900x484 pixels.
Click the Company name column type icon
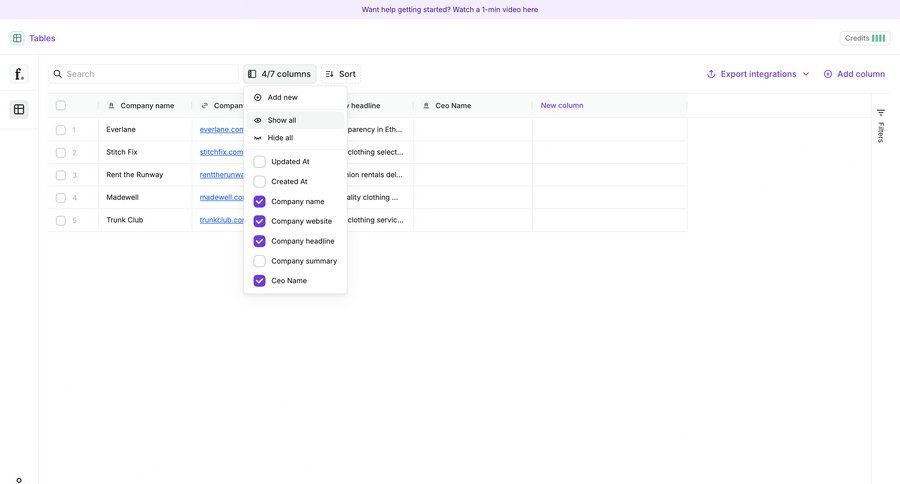[111, 106]
